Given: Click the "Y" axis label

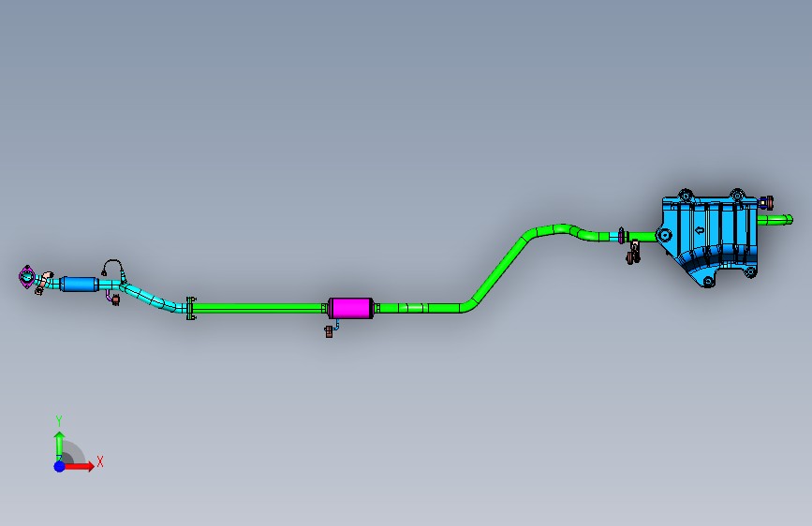Looking at the screenshot, I should tap(59, 421).
